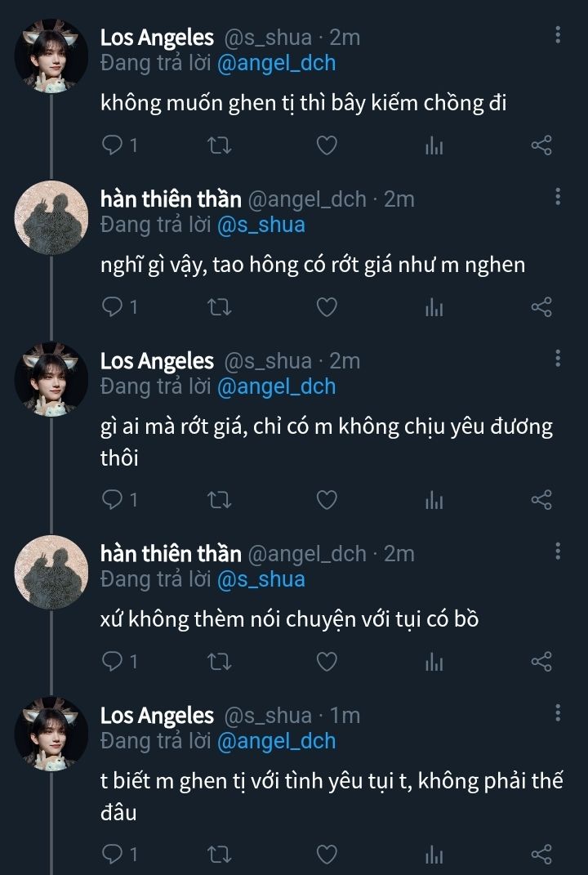This screenshot has width=588, height=875.
Task: Open more options on the "nghĩ gì vậy" tweet
Action: pyautogui.click(x=558, y=197)
